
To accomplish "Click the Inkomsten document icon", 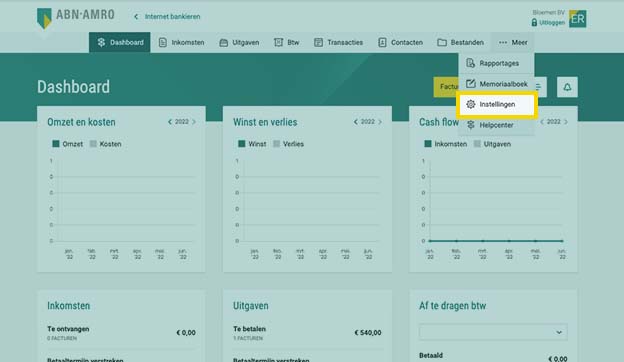I will (162, 42).
